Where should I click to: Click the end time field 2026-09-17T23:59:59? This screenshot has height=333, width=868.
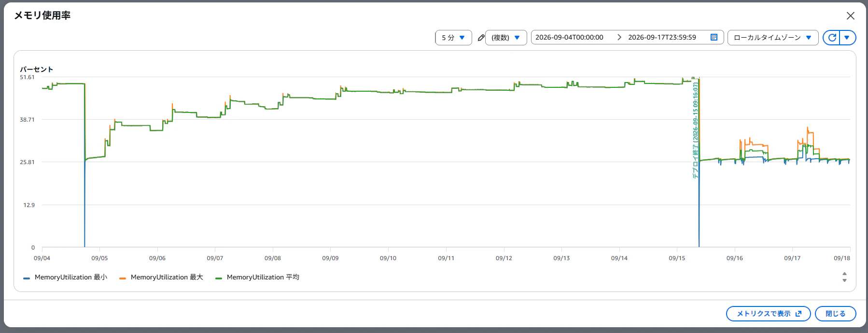pos(662,37)
